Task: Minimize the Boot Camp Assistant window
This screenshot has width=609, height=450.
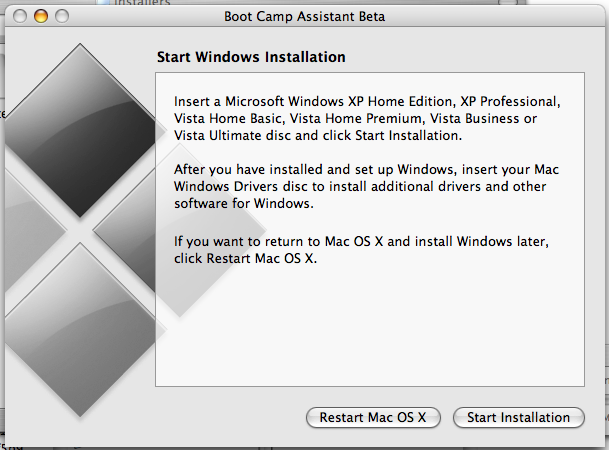Action: point(41,16)
